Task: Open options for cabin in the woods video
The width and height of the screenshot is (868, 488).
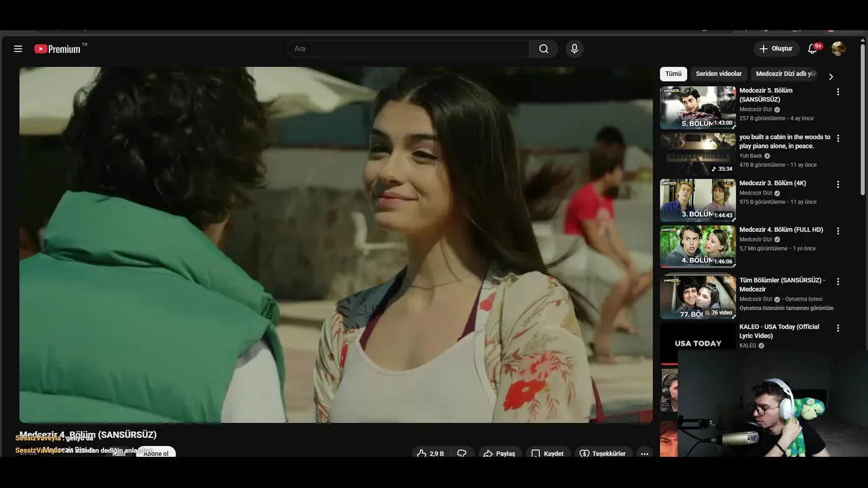Action: pyautogui.click(x=838, y=138)
